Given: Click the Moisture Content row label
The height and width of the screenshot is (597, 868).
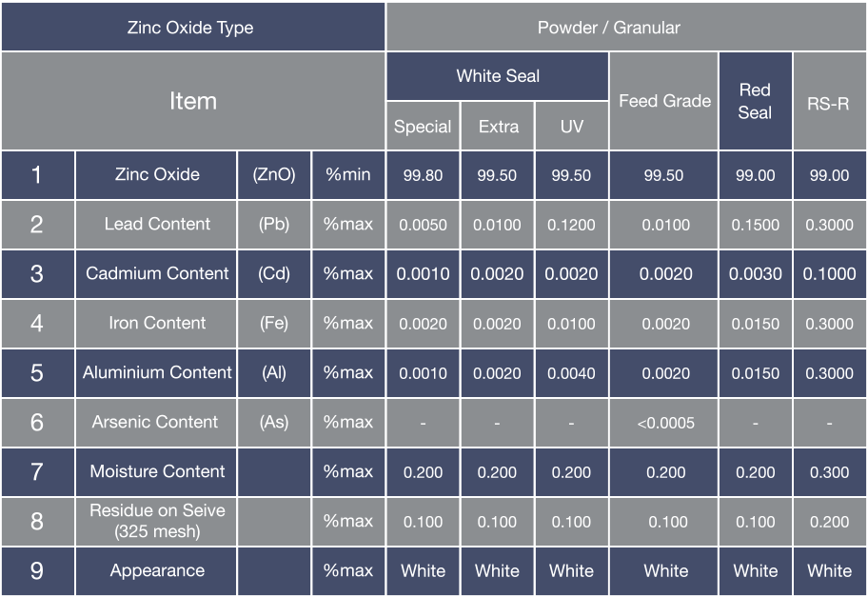Looking at the screenshot, I should pos(157,472).
